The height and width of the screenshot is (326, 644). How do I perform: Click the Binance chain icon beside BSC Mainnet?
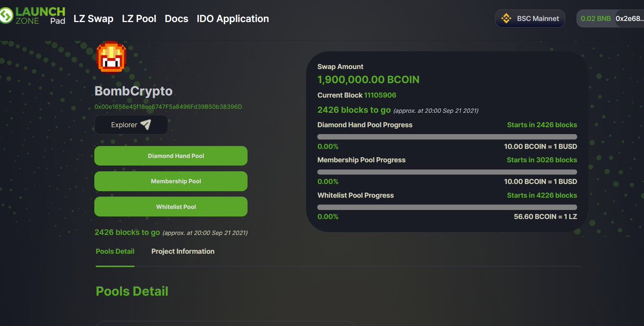506,18
